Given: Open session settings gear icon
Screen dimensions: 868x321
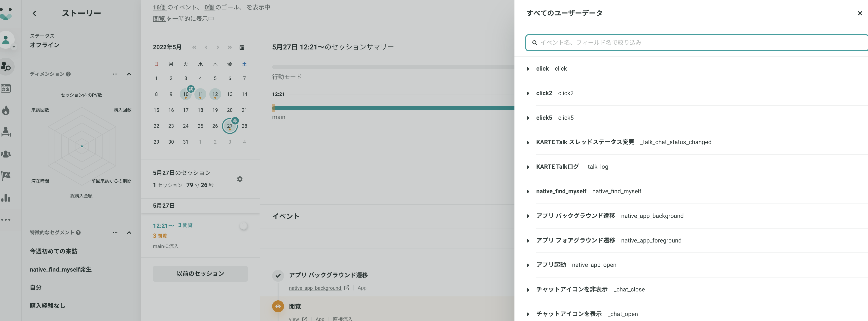Looking at the screenshot, I should [240, 179].
